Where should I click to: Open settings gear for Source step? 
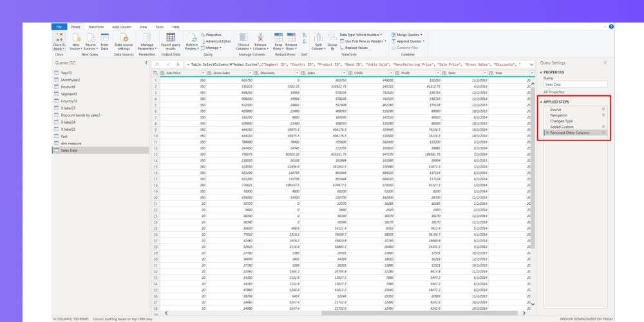click(603, 109)
